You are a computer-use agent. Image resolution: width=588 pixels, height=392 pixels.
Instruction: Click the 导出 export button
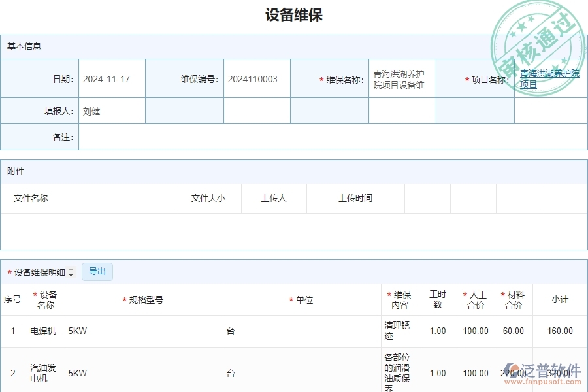pos(97,271)
